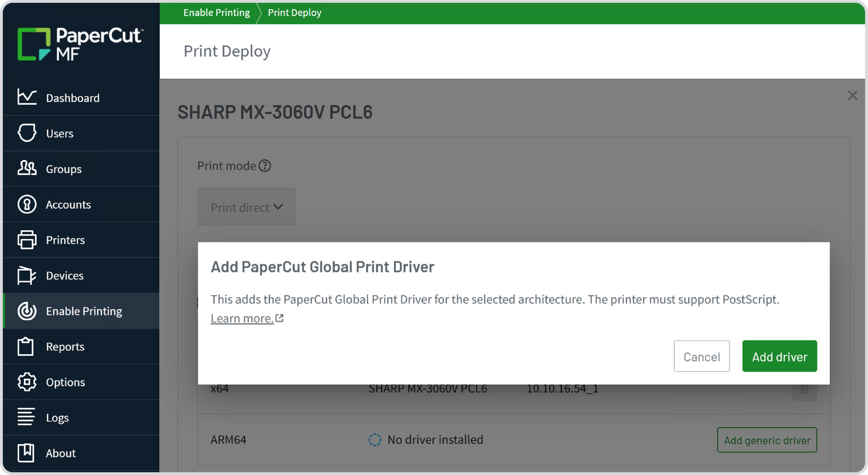Open the Accounts section
This screenshot has height=475, width=868.
click(81, 204)
